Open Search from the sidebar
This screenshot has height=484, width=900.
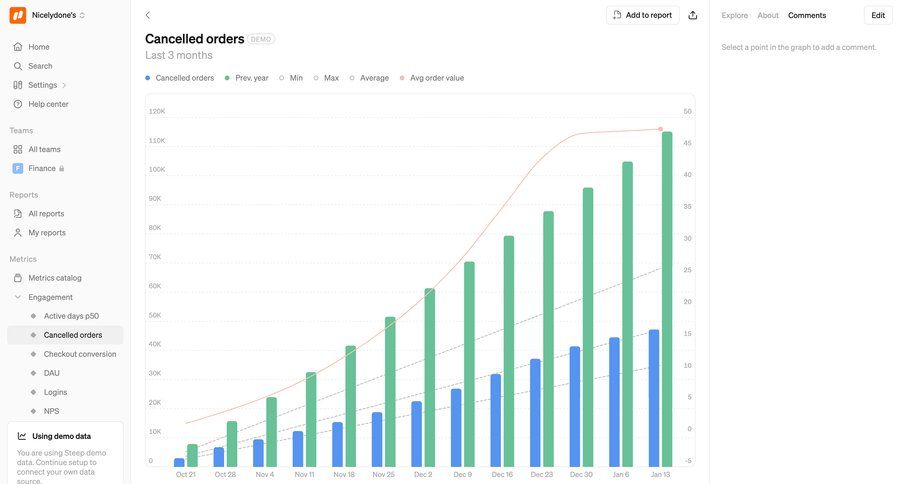40,66
